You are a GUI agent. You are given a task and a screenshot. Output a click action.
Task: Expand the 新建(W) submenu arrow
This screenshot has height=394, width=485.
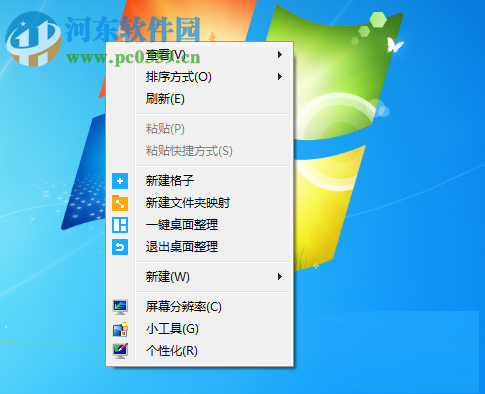pyautogui.click(x=280, y=277)
